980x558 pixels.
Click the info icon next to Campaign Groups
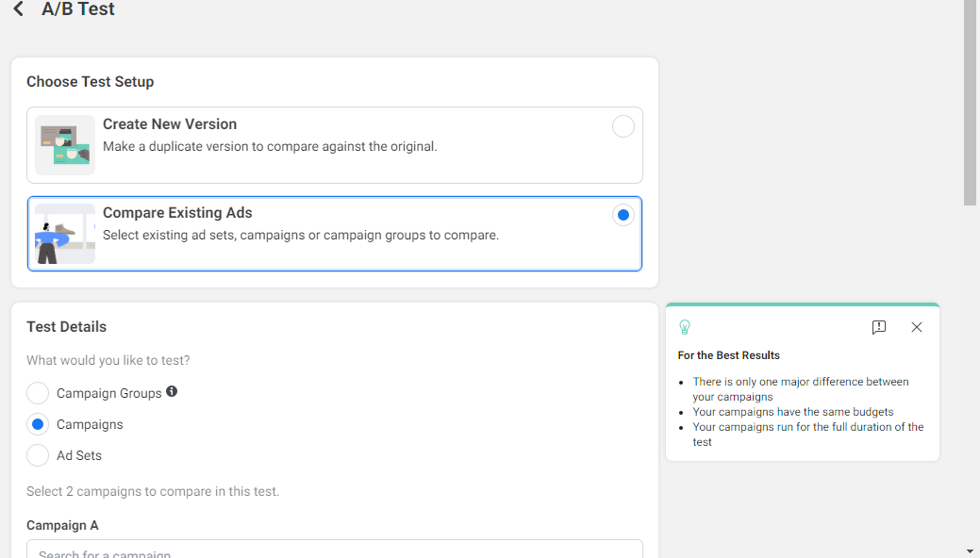pyautogui.click(x=172, y=391)
